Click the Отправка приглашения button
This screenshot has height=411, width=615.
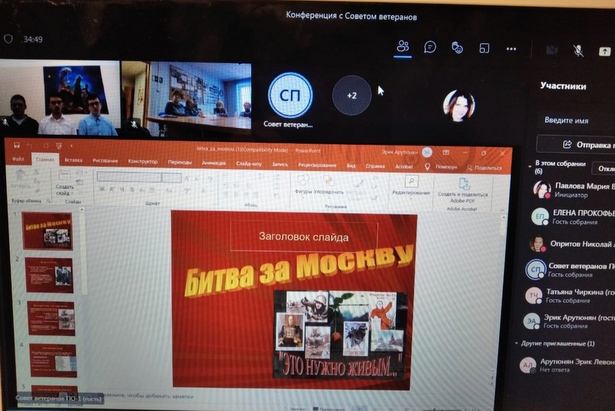tap(576, 145)
